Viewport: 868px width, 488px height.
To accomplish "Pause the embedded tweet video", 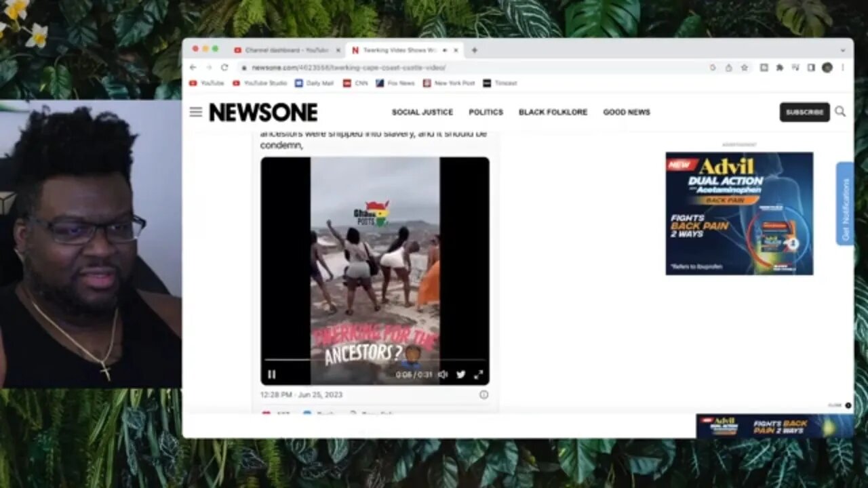I will tap(272, 374).
